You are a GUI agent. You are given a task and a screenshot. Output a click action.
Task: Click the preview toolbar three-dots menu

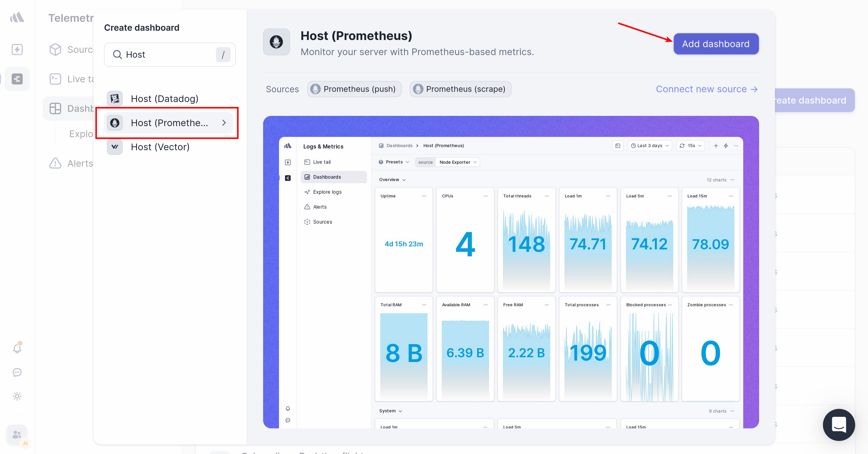click(736, 146)
